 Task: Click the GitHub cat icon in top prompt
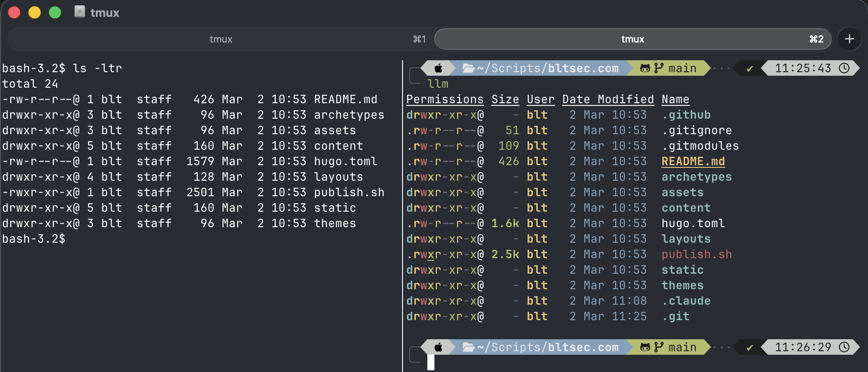pyautogui.click(x=645, y=68)
